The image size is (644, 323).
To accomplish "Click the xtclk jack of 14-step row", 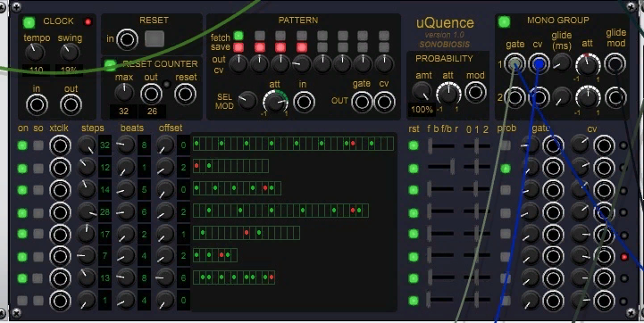I will [60, 190].
